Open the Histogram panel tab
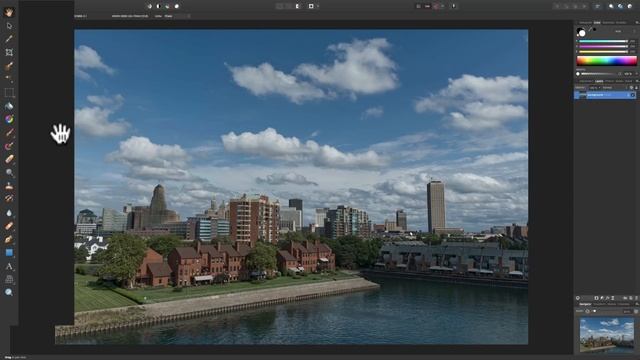640x360 pixels. (x=585, y=22)
